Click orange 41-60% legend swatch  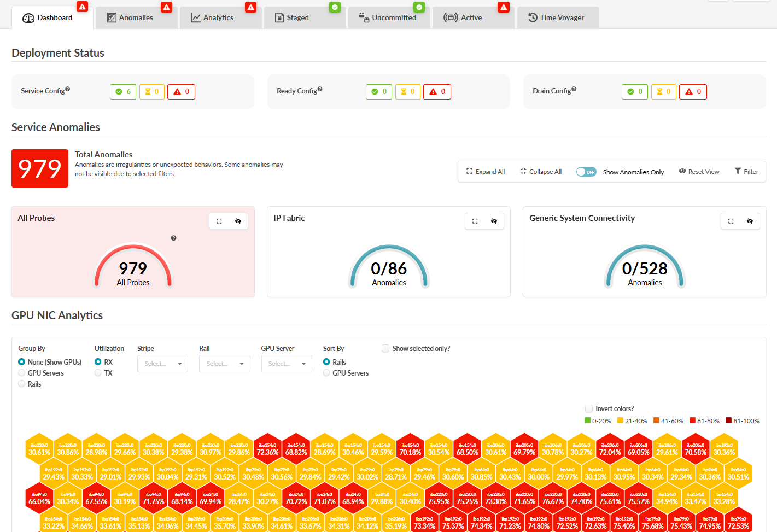click(656, 420)
